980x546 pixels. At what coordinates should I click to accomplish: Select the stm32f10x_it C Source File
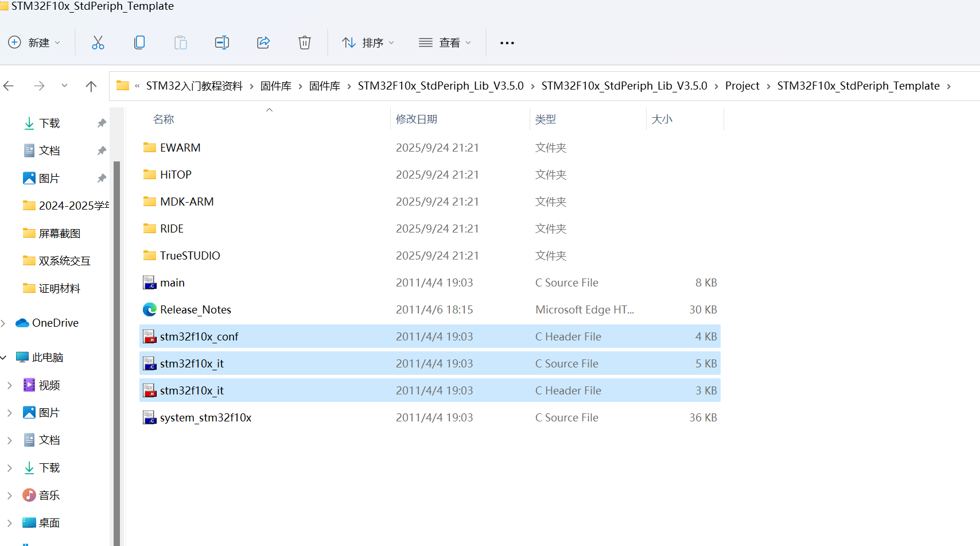[430, 363]
